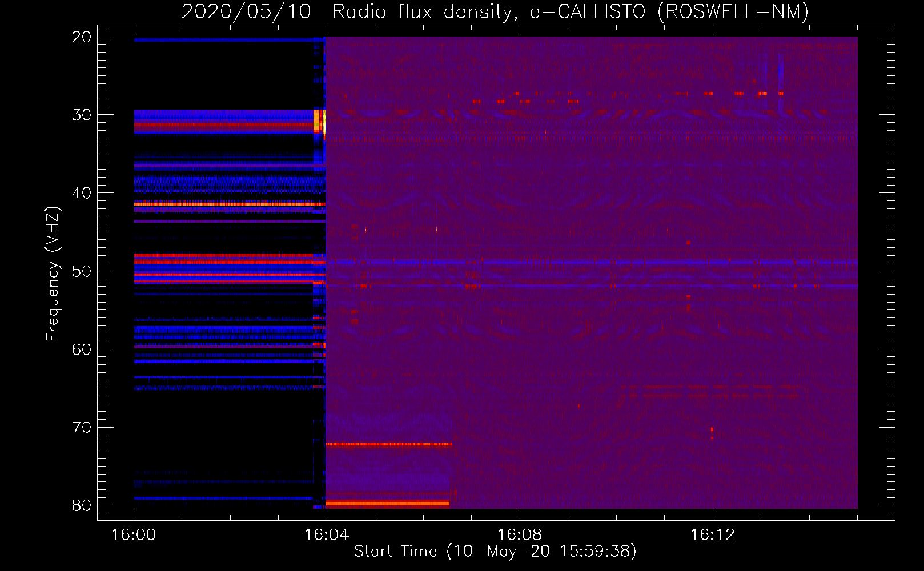This screenshot has width=924, height=571.
Task: Click the 16:08 time tick label
Action: click(x=520, y=535)
